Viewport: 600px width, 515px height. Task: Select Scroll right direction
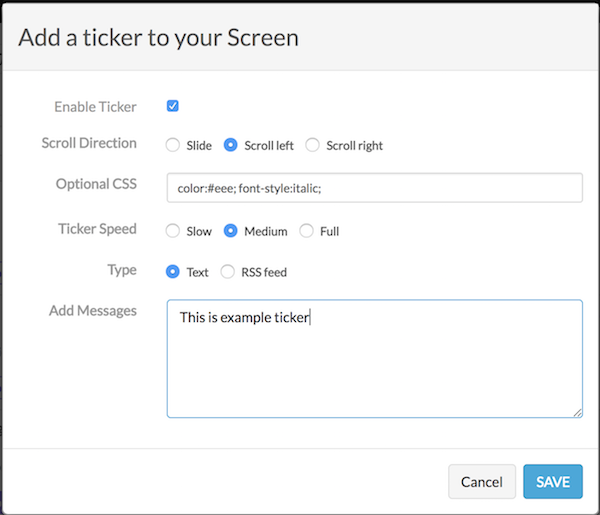(312, 145)
